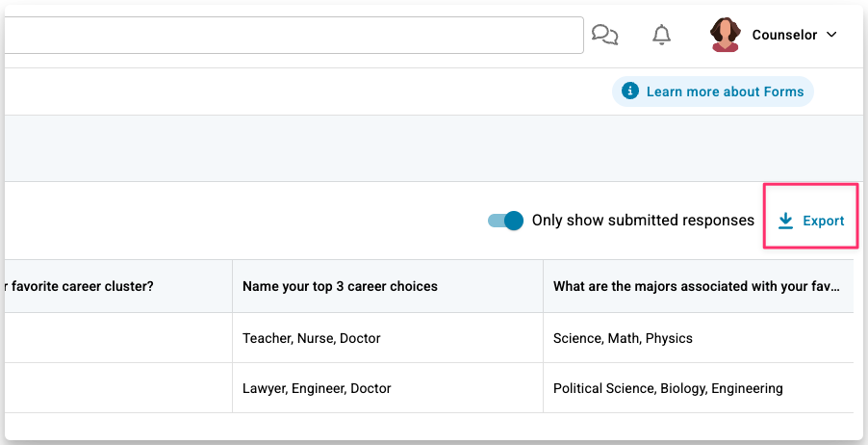Screen dimensions: 868x445
Task: Select the 'Teacher, Nurse, Doctor' cell
Action: point(312,338)
